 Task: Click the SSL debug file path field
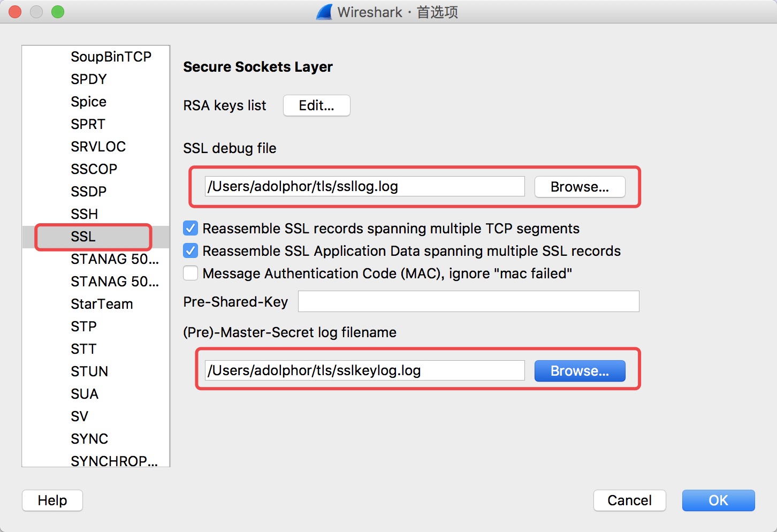coord(364,186)
